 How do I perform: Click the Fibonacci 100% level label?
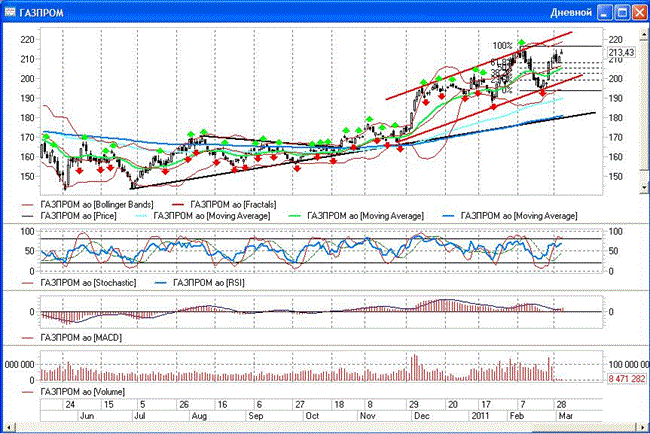click(x=502, y=45)
